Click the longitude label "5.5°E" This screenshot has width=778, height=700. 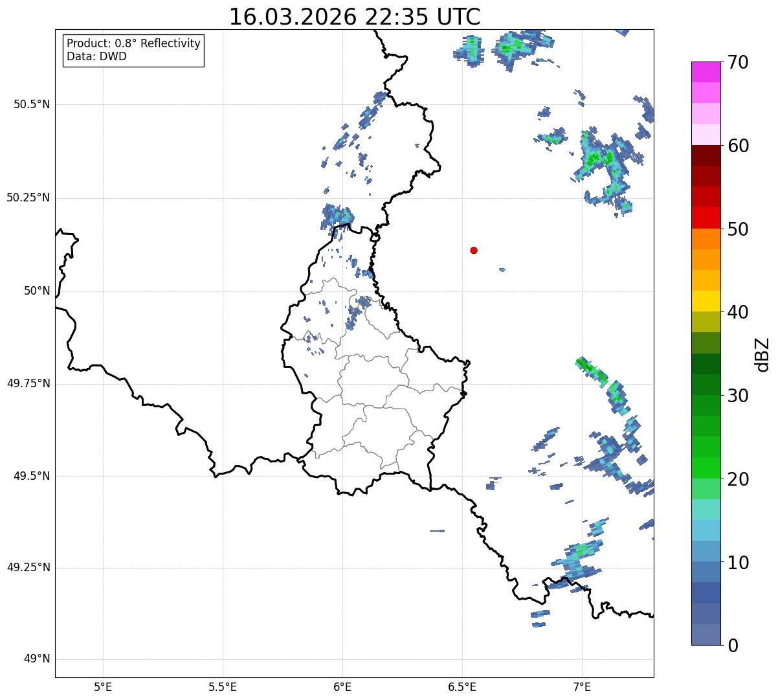coord(223,687)
